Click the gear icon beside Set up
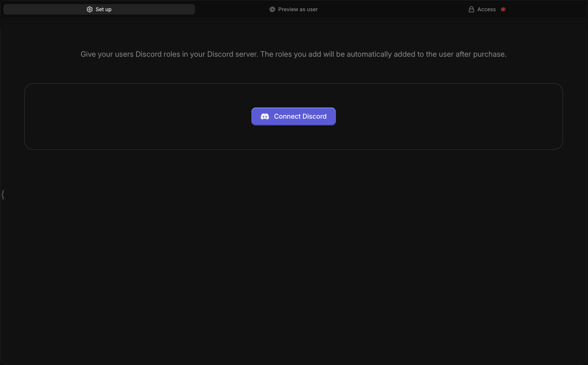This screenshot has width=588, height=365. click(90, 9)
